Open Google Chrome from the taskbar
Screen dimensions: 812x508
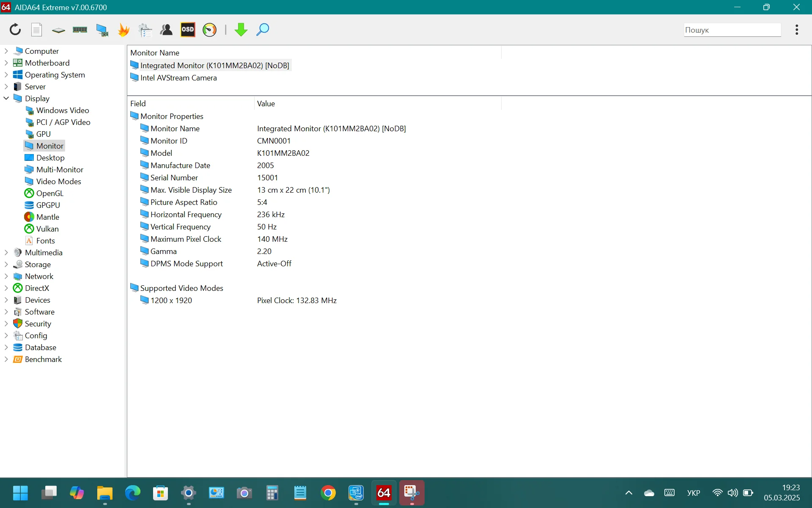(x=328, y=493)
